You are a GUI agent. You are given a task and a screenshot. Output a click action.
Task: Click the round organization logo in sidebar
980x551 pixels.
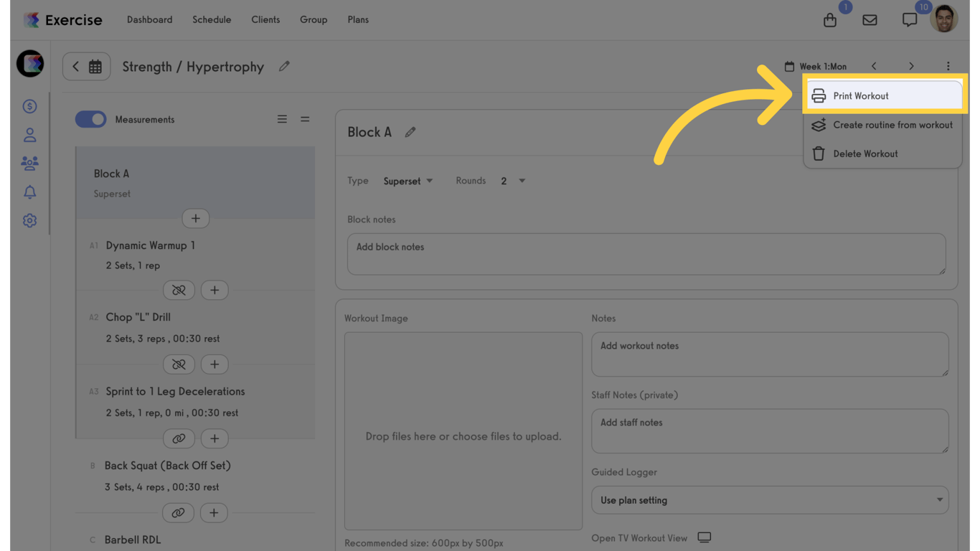click(30, 64)
